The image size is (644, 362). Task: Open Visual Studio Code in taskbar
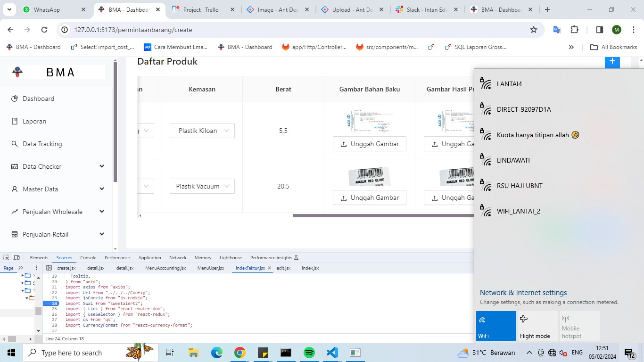tap(332, 353)
